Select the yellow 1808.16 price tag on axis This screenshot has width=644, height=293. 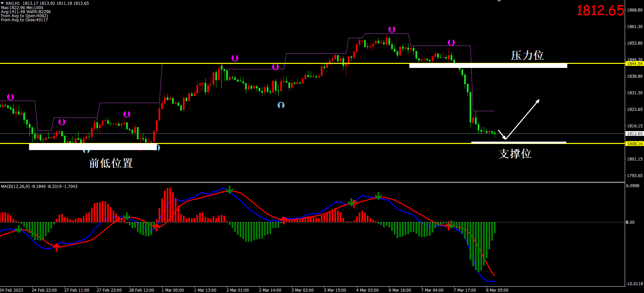[x=634, y=144]
